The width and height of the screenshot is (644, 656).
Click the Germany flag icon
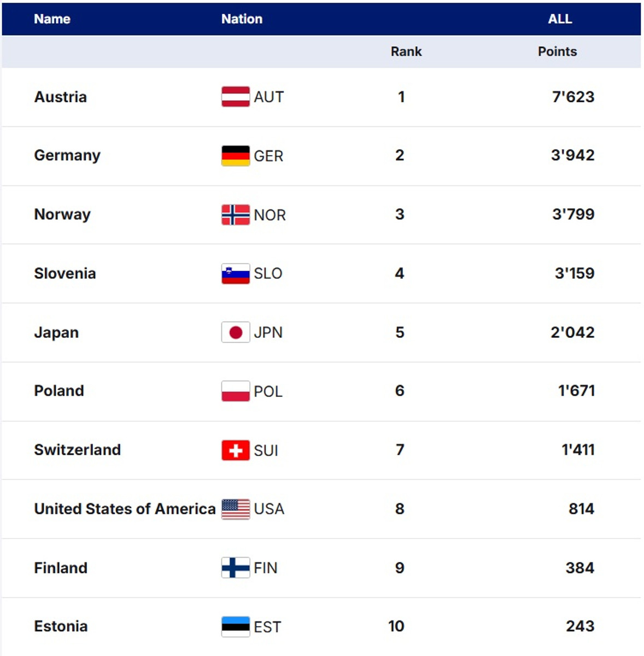[x=236, y=156]
